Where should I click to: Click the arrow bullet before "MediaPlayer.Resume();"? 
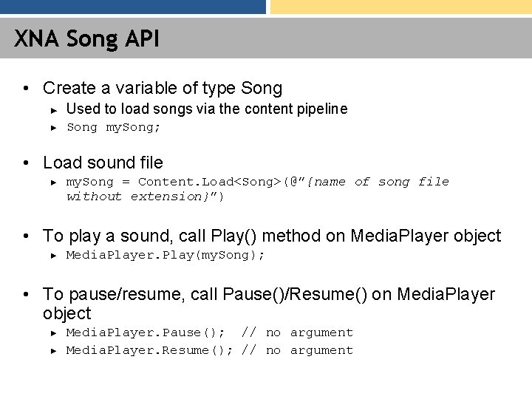53,351
